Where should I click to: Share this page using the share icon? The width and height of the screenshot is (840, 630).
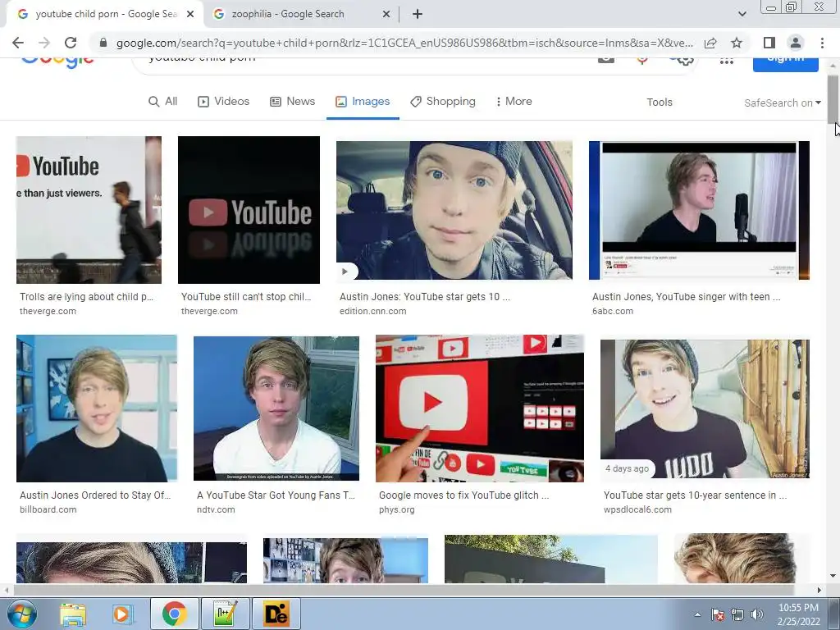click(x=710, y=43)
